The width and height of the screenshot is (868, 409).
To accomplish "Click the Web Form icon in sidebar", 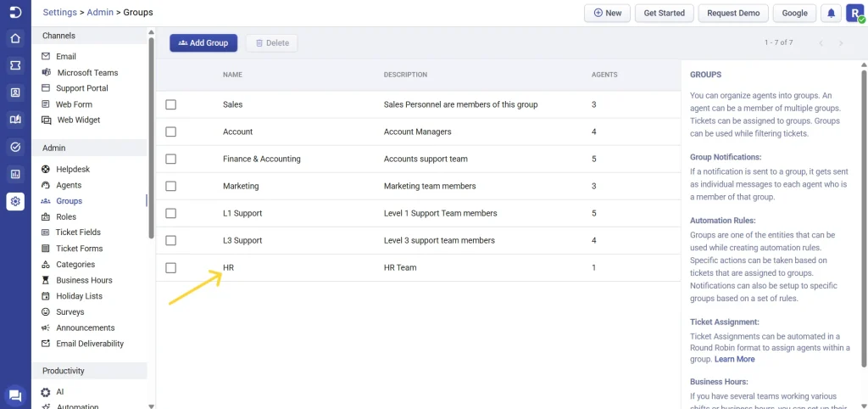I will [x=46, y=104].
